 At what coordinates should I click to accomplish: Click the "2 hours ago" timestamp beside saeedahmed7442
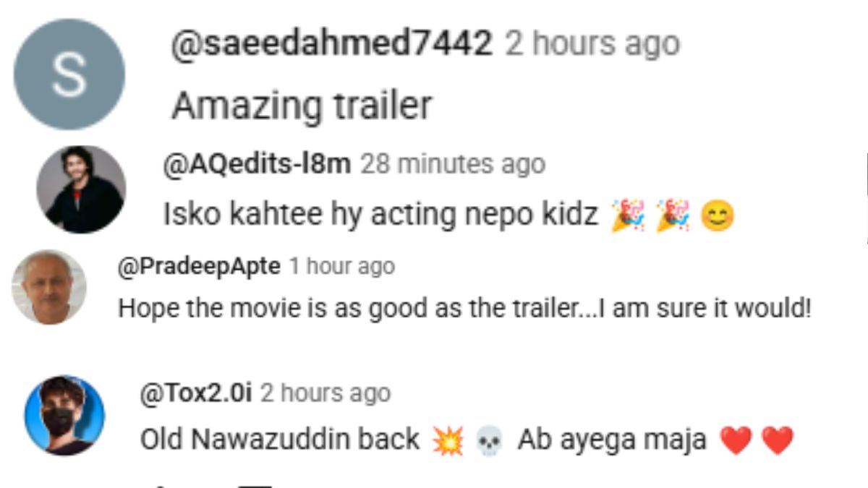[592, 45]
